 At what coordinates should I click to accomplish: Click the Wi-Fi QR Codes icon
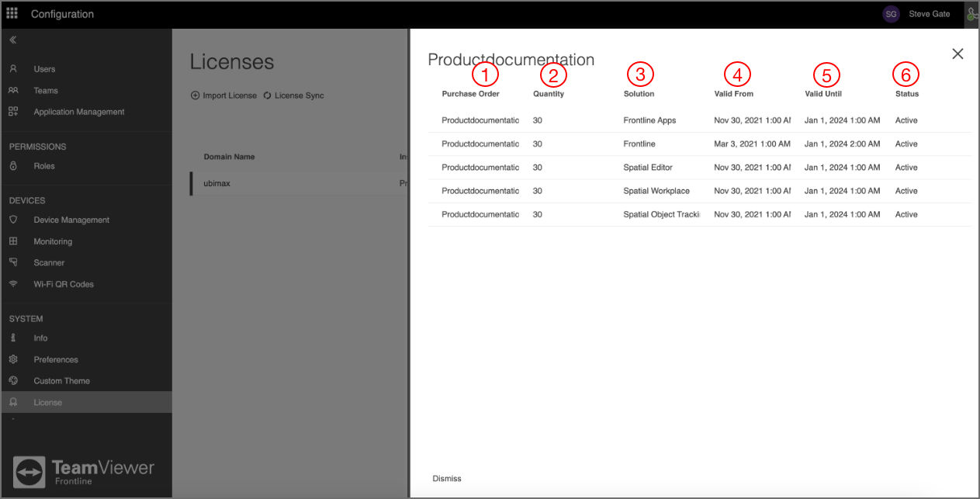click(13, 284)
